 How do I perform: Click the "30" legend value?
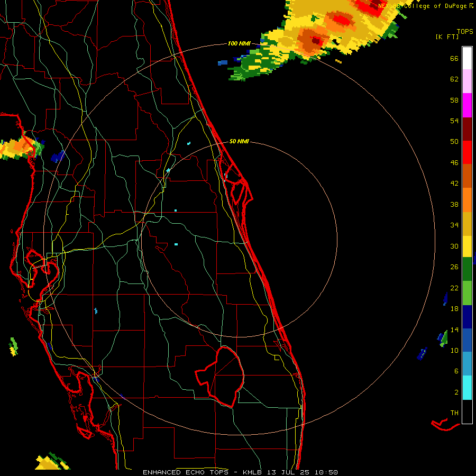tap(454, 246)
